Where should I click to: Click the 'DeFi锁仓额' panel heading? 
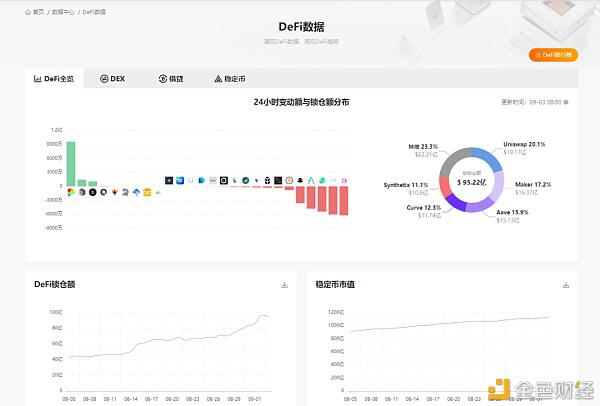(54, 284)
